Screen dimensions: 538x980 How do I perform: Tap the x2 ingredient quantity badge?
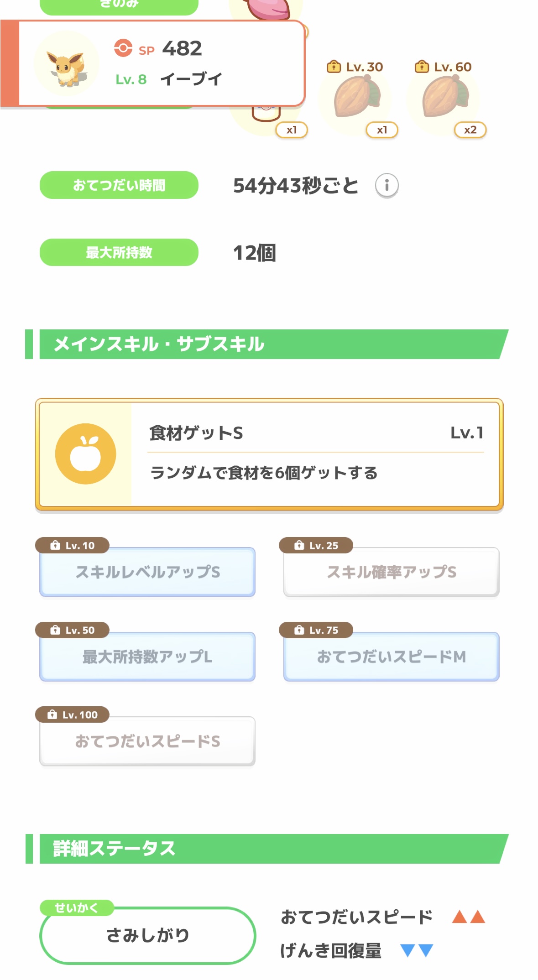click(x=470, y=130)
